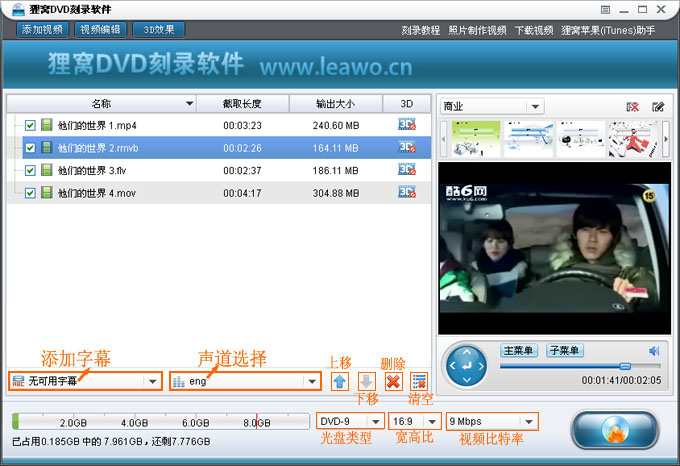Click the disc capacity usage bar

click(x=161, y=421)
